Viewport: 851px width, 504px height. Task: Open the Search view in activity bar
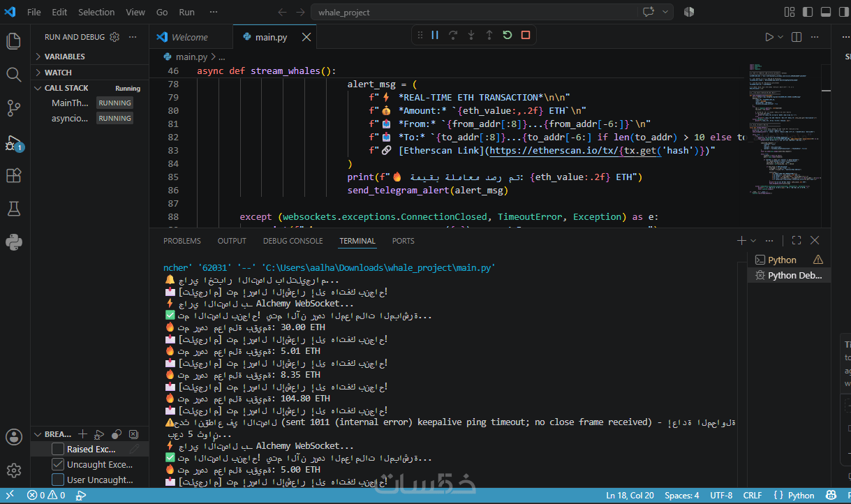pyautogui.click(x=13, y=74)
